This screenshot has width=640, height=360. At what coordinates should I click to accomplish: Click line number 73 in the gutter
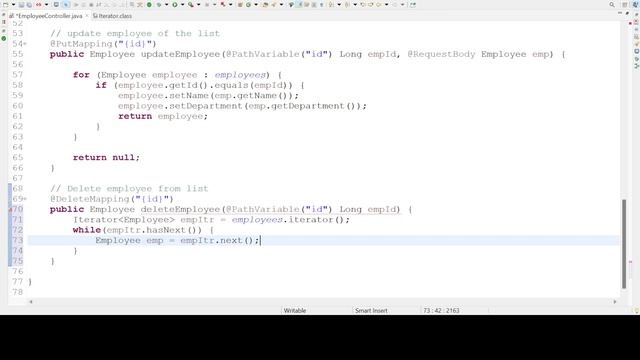[x=18, y=240]
